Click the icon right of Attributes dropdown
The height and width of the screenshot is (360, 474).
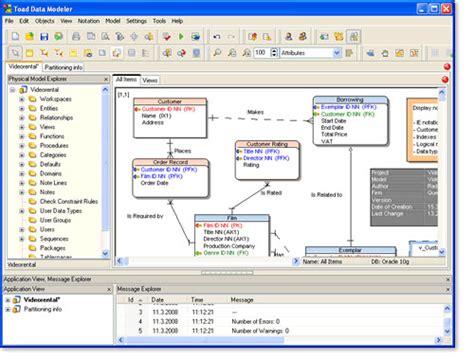[349, 53]
